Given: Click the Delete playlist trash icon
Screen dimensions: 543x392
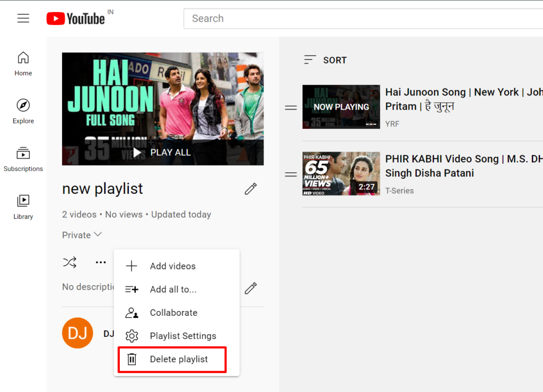Looking at the screenshot, I should (131, 359).
